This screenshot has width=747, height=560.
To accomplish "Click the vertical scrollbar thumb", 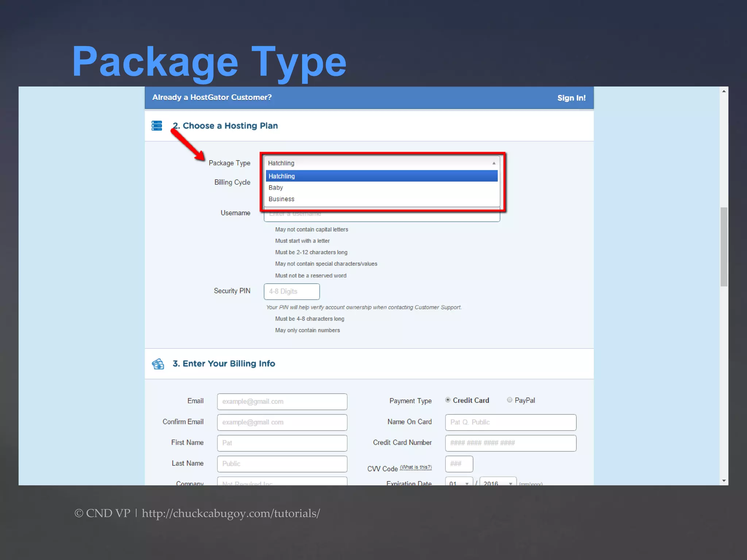I will click(724, 247).
